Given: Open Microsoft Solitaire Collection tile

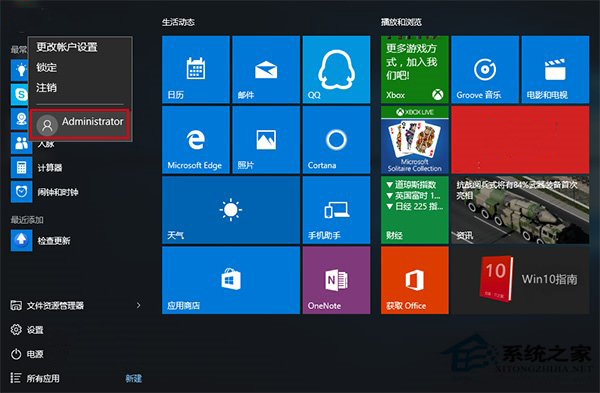Looking at the screenshot, I should [x=414, y=140].
